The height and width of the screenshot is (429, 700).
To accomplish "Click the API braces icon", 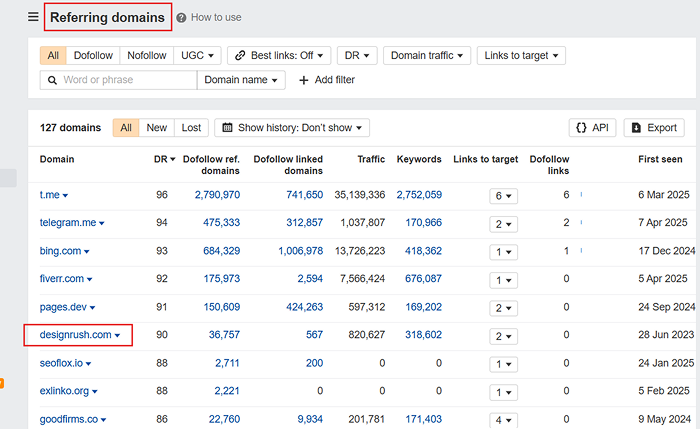I will point(581,128).
